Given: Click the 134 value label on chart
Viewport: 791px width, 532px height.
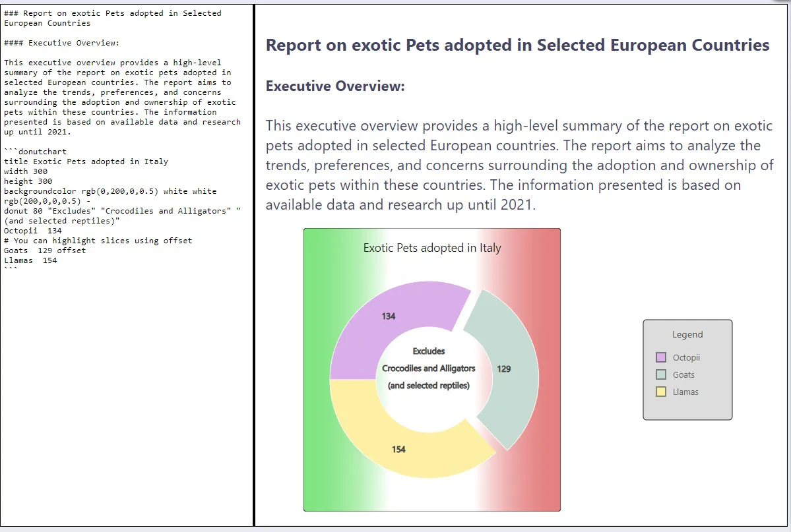Looking at the screenshot, I should click(389, 316).
